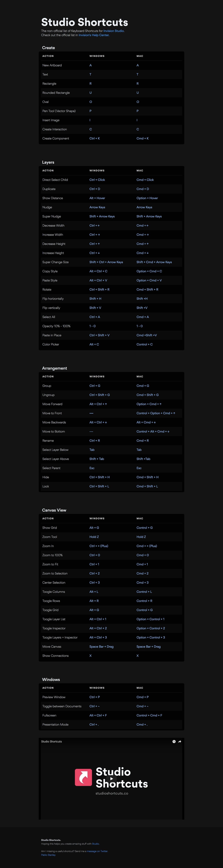Click 'Move Backwards' action
Image resolution: width=223 pixels, height=868 pixels.
pyautogui.click(x=54, y=422)
